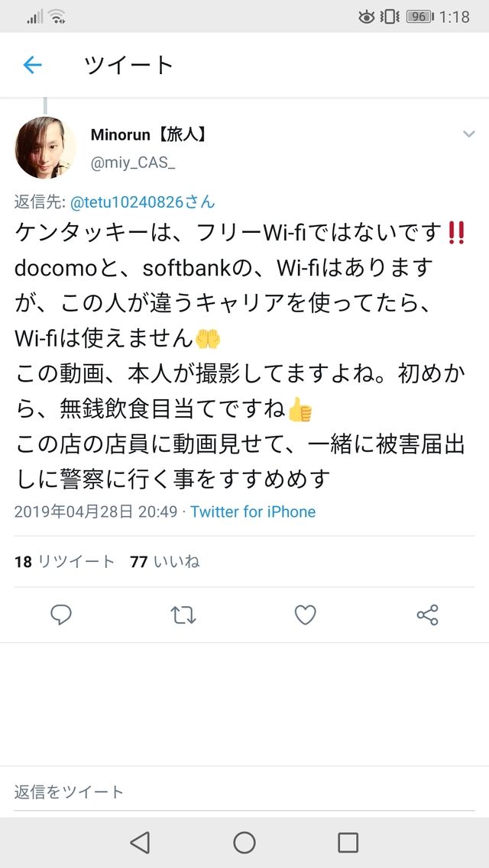
Task: Tap the back arrow icon
Action: click(33, 66)
